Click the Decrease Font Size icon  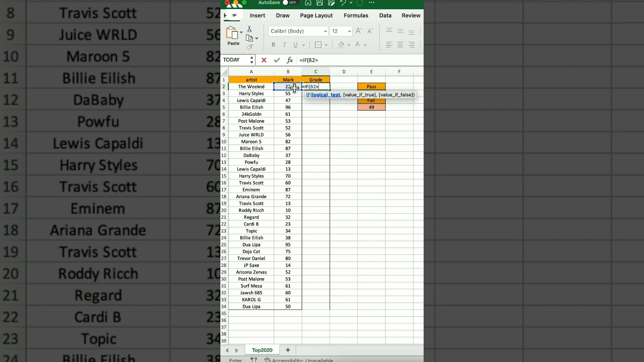370,31
